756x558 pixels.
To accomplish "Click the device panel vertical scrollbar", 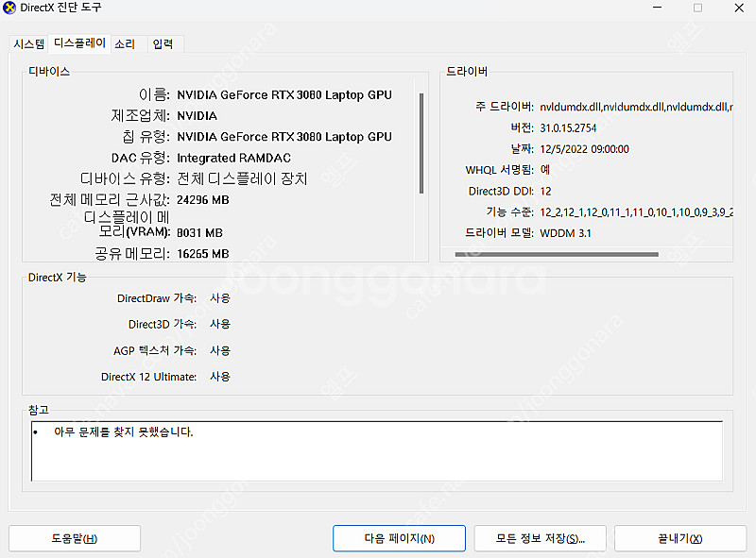I will tap(421, 144).
